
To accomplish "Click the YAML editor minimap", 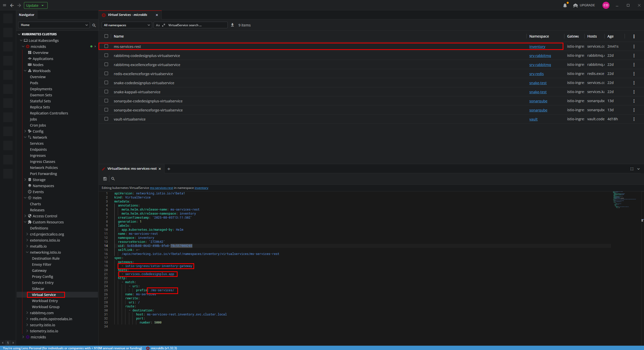I will 625,200.
